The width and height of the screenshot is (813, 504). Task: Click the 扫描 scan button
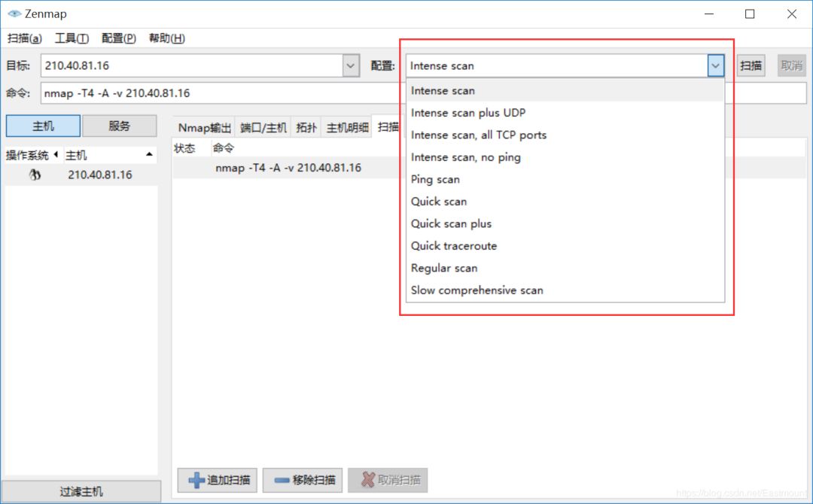pyautogui.click(x=751, y=65)
